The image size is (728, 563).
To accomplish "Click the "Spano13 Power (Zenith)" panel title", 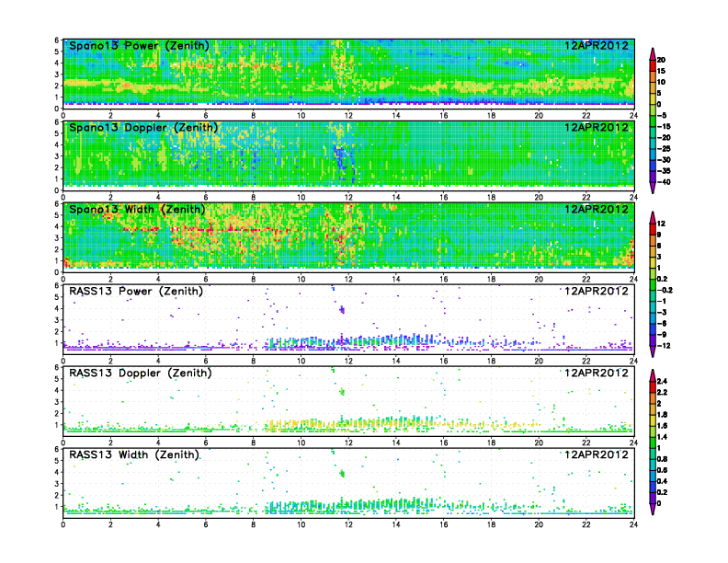I will pos(139,46).
